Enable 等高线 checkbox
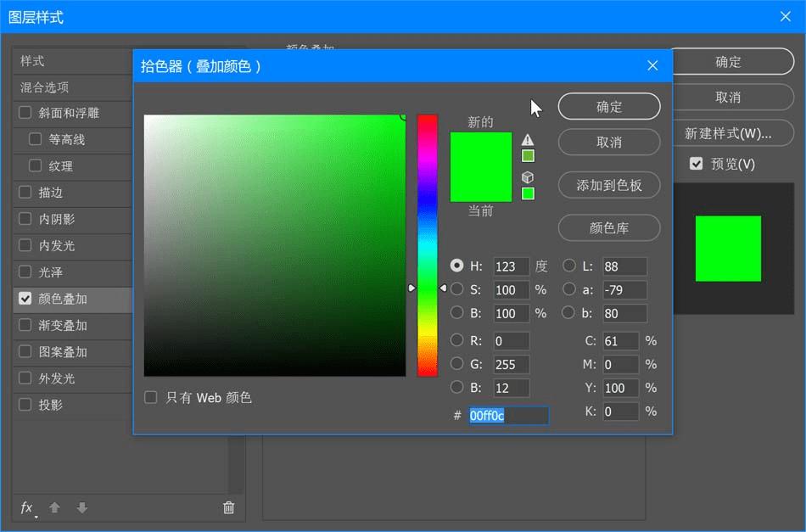 click(35, 139)
